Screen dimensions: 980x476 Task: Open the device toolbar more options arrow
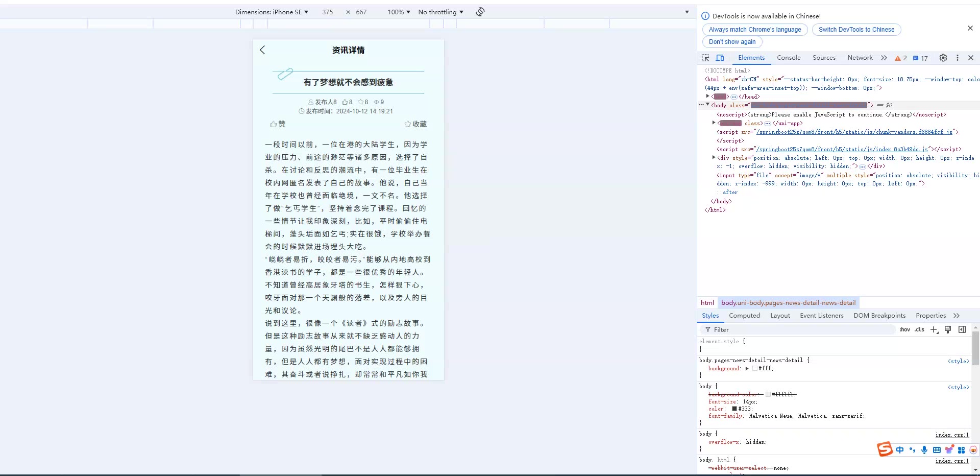tap(687, 12)
